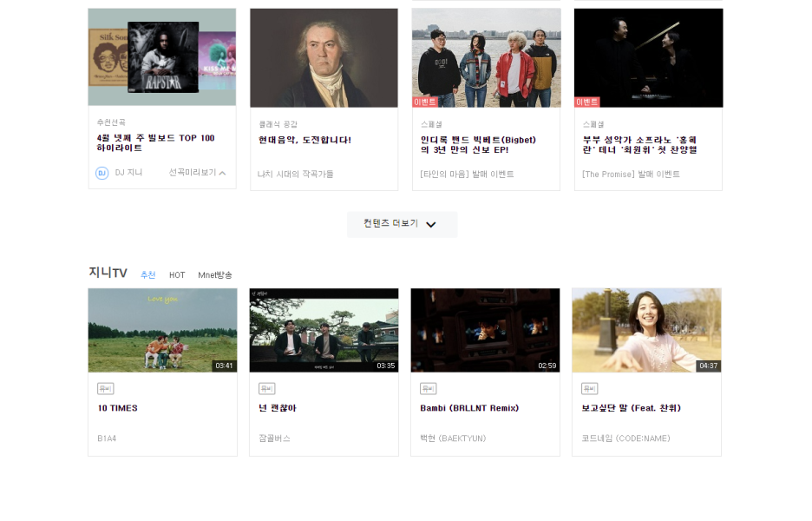Image resolution: width=812 pixels, height=521 pixels.
Task: Open the Billboard TOP 100 album collage thumbnail
Action: coord(162,57)
